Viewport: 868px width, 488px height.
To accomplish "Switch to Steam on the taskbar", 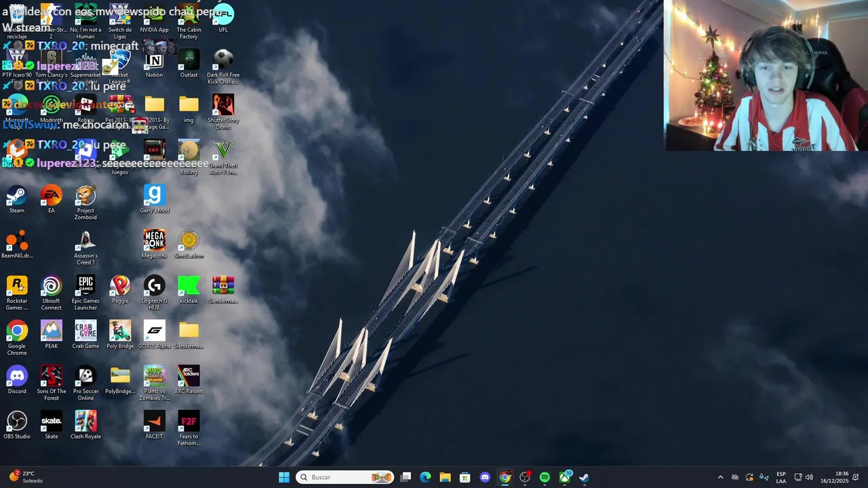I will pyautogui.click(x=584, y=477).
